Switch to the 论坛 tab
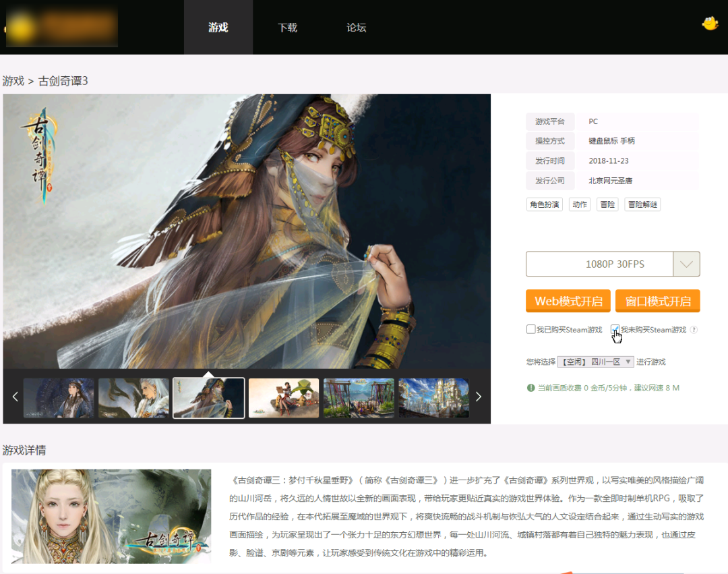 point(356,28)
